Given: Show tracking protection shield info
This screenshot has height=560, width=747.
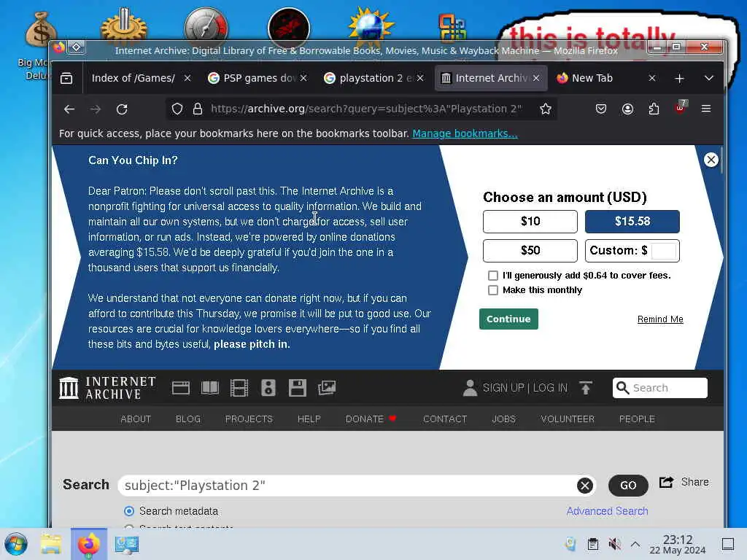Looking at the screenshot, I should (177, 109).
